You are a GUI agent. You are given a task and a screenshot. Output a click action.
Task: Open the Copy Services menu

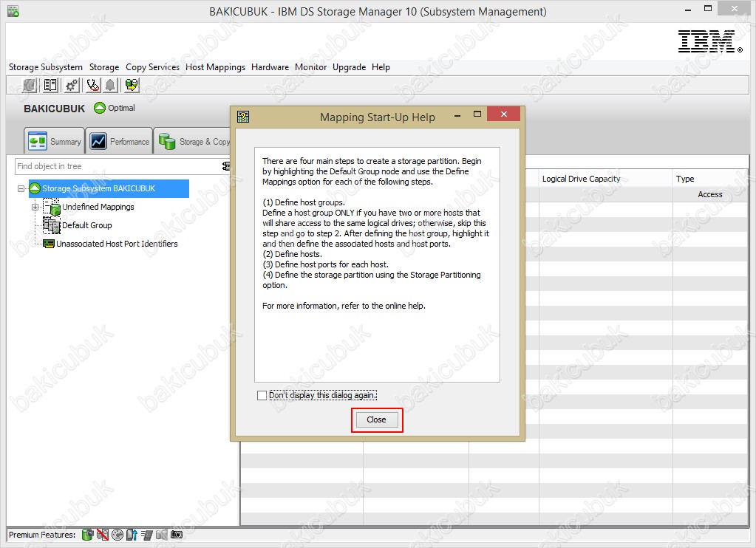(x=152, y=67)
